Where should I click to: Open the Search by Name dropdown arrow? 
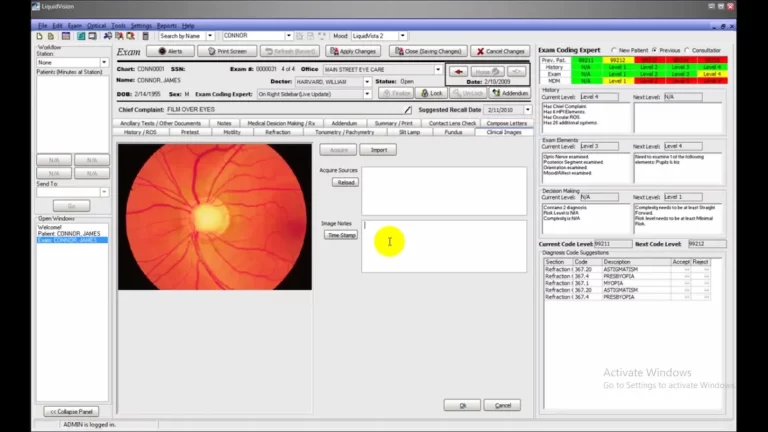210,36
